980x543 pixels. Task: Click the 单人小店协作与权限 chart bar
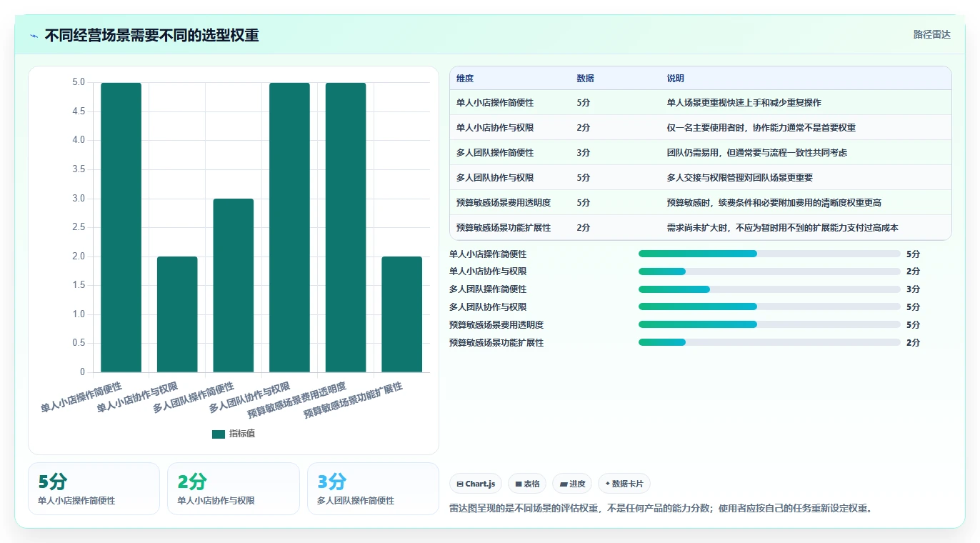177,314
